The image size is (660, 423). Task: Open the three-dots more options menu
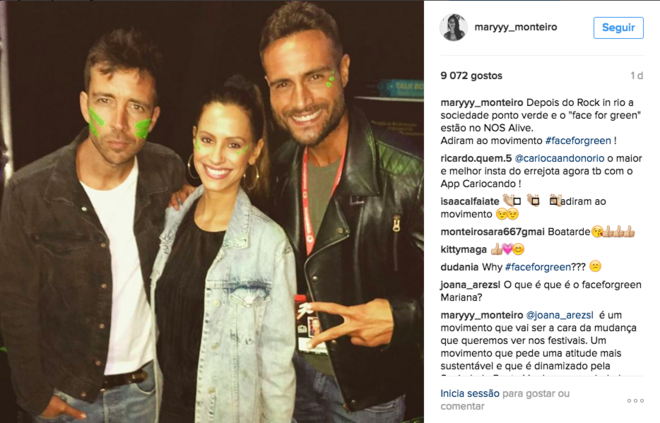point(636,401)
